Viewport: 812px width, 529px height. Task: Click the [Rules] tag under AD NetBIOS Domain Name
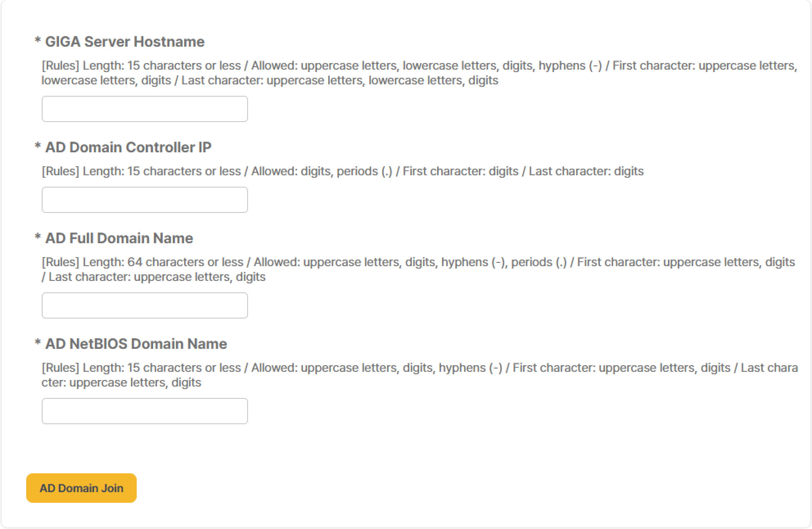point(61,368)
